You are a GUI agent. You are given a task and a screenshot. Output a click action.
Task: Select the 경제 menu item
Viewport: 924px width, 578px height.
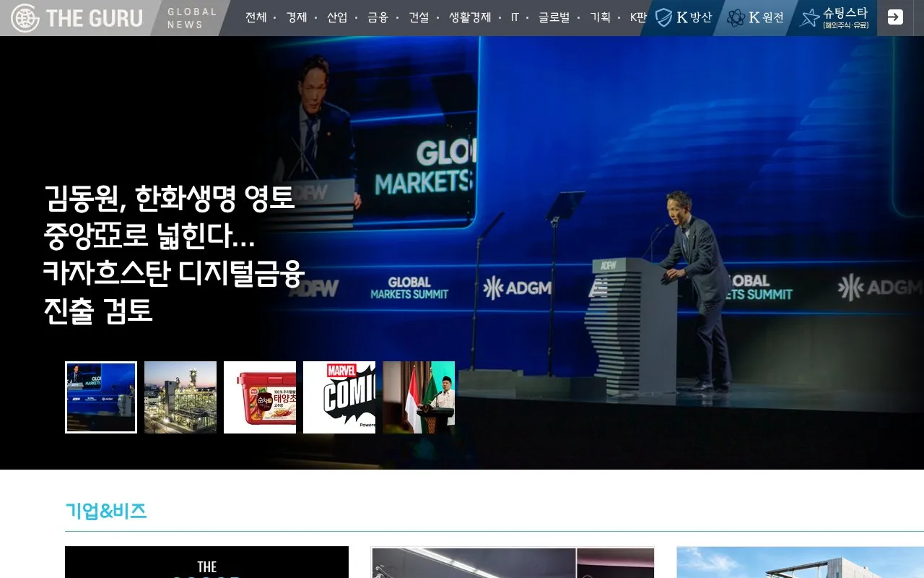[x=297, y=17]
